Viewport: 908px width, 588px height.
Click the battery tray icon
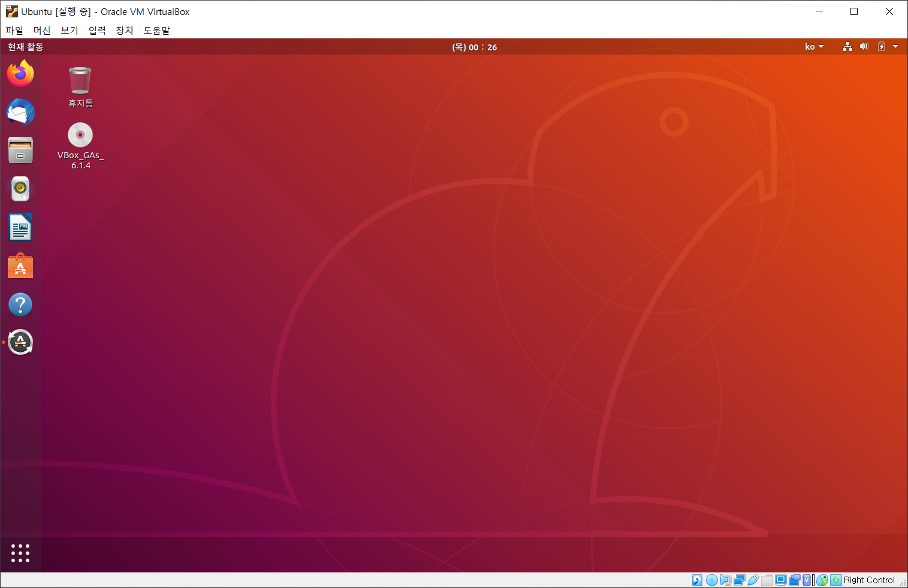point(882,47)
